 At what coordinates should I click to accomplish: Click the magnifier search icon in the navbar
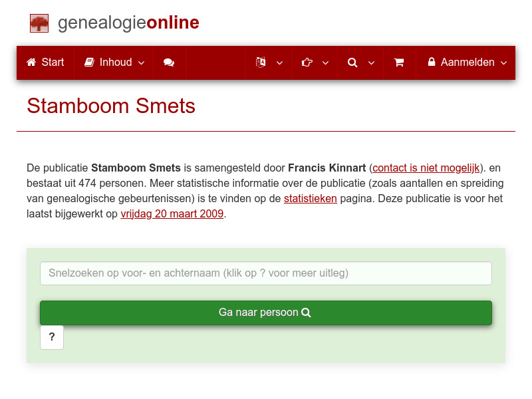point(352,62)
